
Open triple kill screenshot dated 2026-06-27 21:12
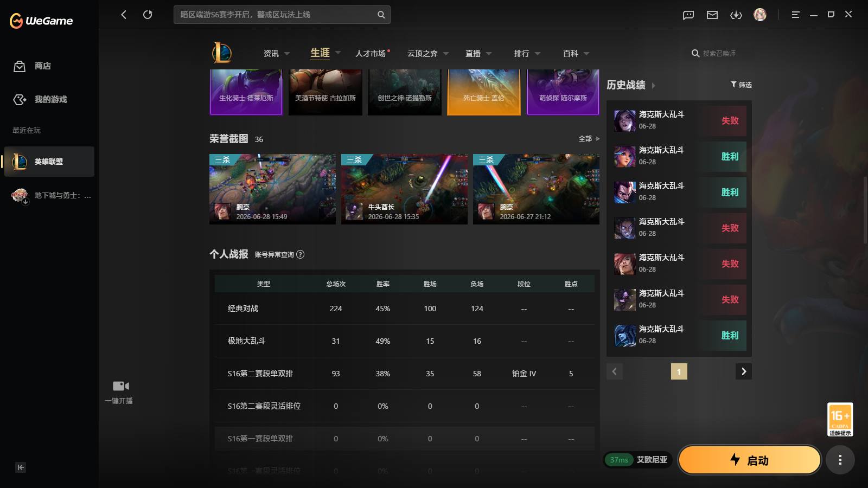(536, 189)
